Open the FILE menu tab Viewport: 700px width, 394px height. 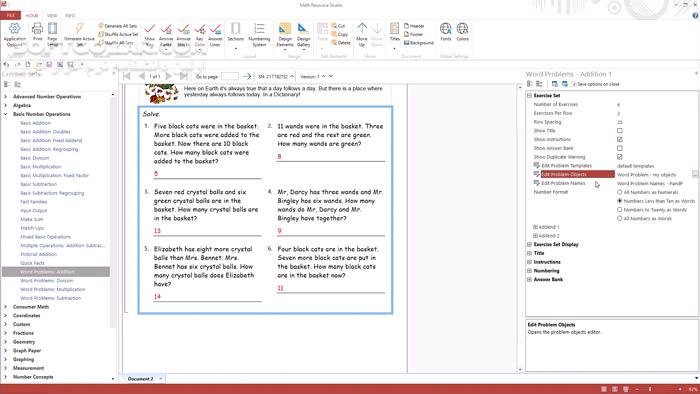[x=10, y=15]
